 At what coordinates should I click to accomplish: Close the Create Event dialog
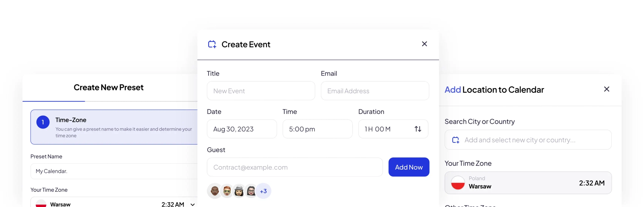[425, 44]
